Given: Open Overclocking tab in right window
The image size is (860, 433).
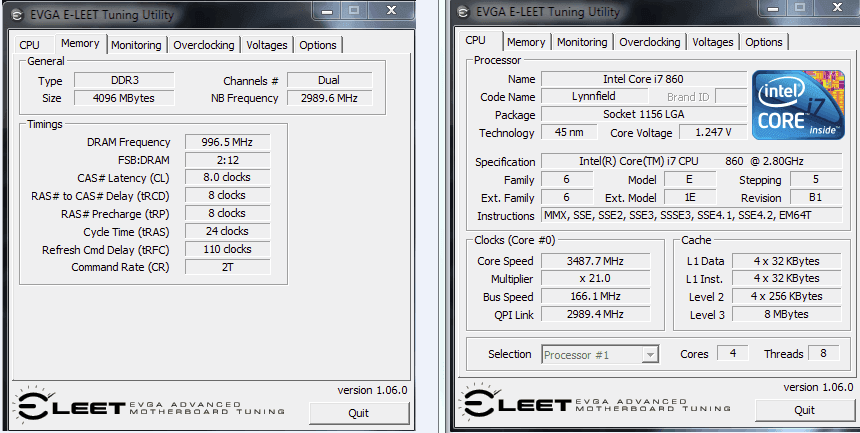Looking at the screenshot, I should (649, 42).
